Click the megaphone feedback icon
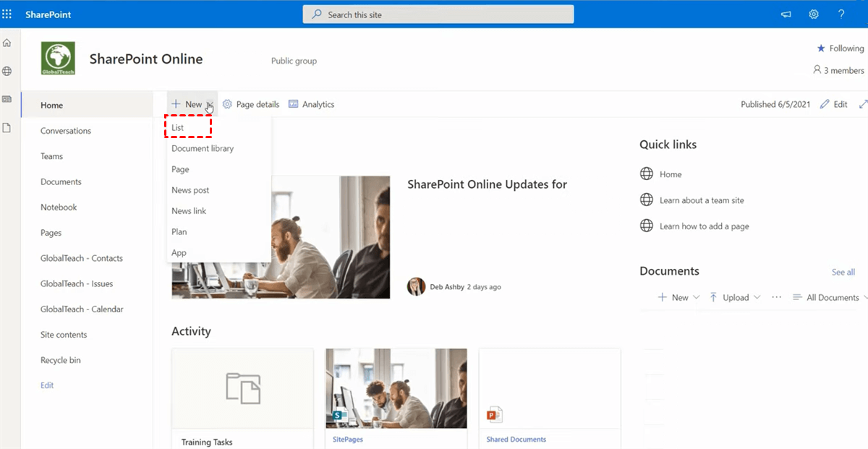Image resolution: width=868 pixels, height=449 pixels. (x=786, y=14)
